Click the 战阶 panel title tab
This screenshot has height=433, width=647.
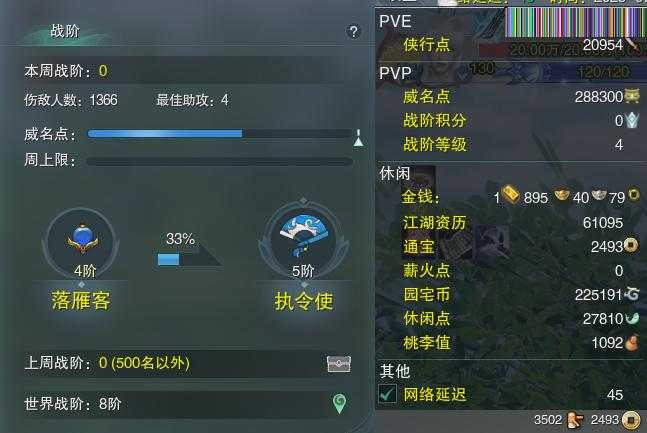[65, 31]
